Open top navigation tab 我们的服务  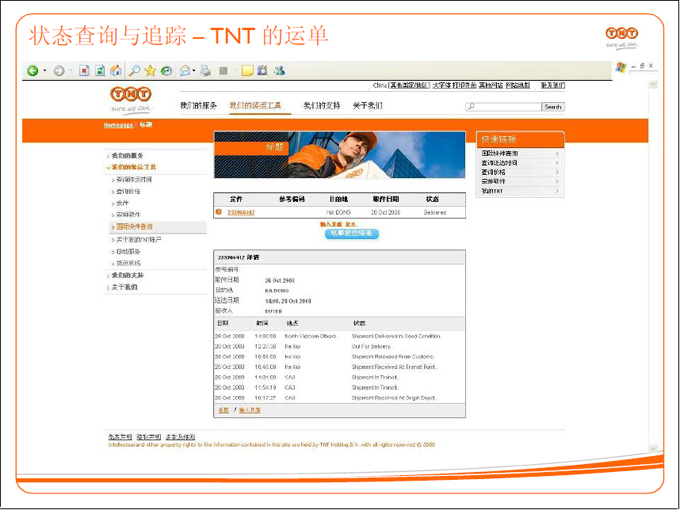coord(198,105)
